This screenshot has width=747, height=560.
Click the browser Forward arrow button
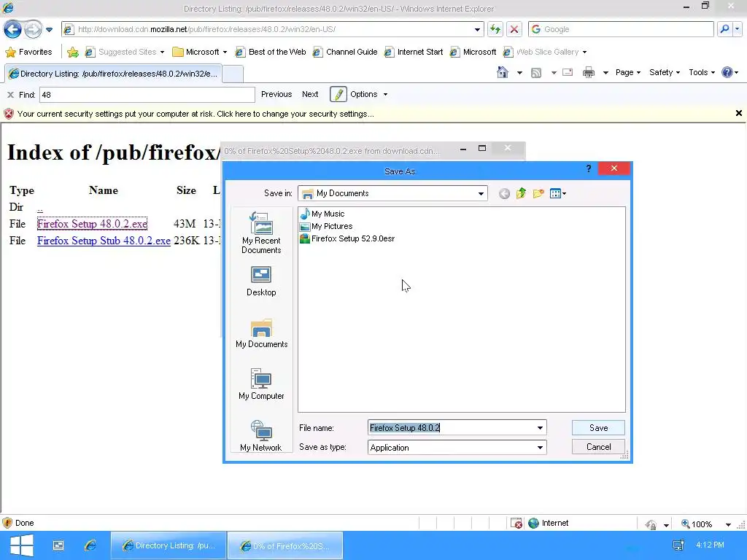click(33, 29)
